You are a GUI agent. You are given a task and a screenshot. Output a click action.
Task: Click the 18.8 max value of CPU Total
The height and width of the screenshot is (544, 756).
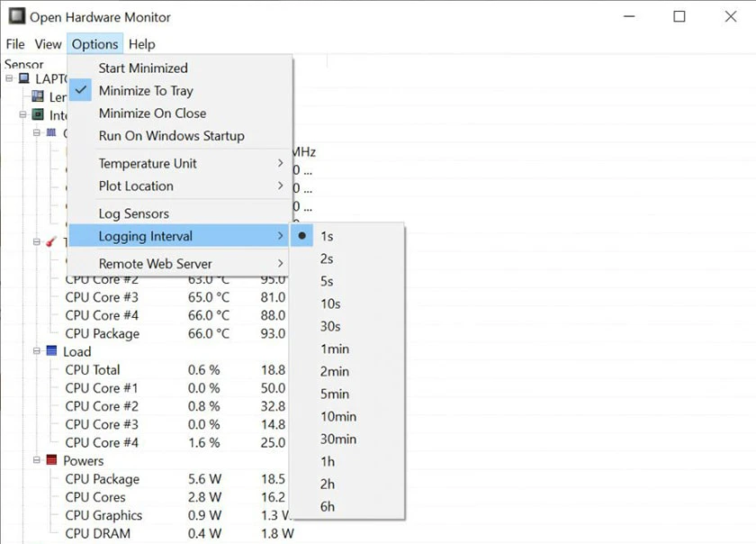[x=273, y=370]
